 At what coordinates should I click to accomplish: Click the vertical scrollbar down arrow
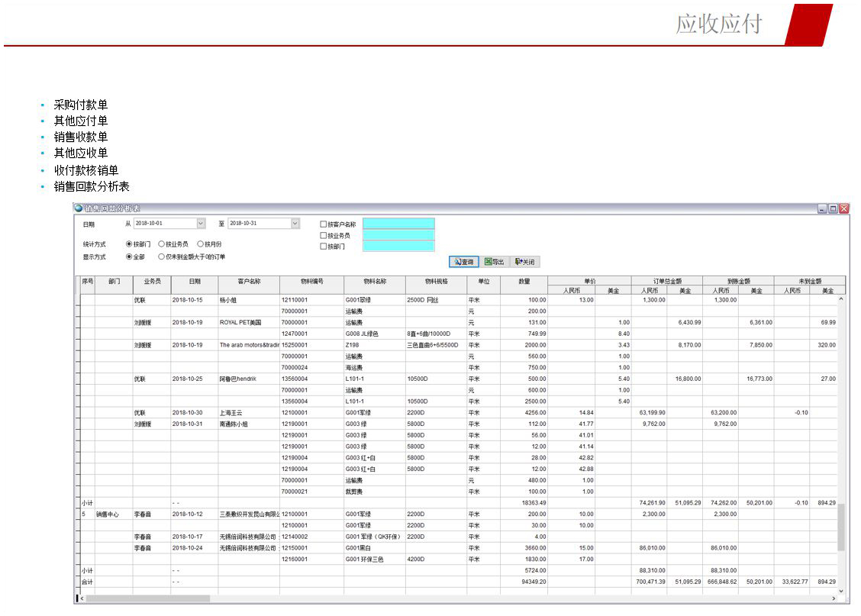(842, 591)
